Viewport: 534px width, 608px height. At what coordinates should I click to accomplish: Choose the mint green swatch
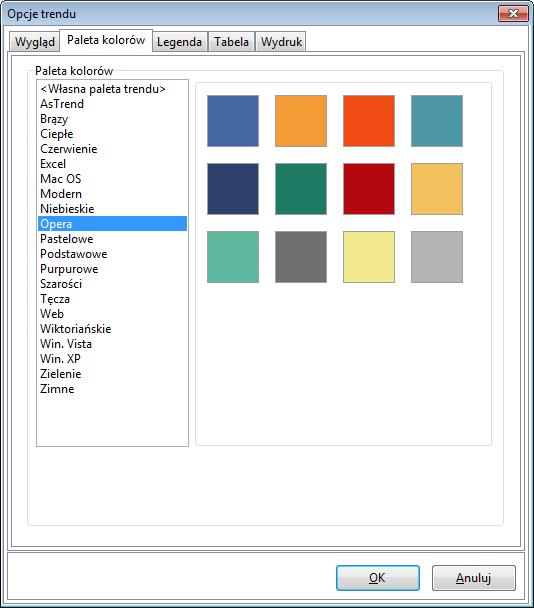(x=233, y=257)
